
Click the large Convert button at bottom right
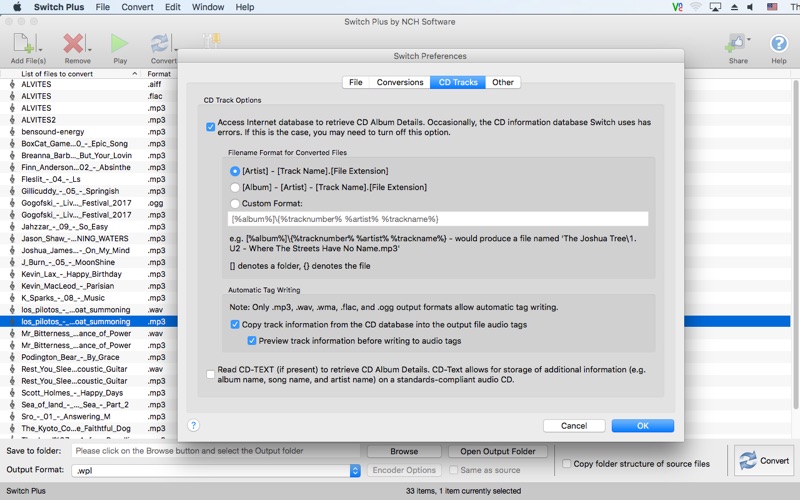coord(764,460)
